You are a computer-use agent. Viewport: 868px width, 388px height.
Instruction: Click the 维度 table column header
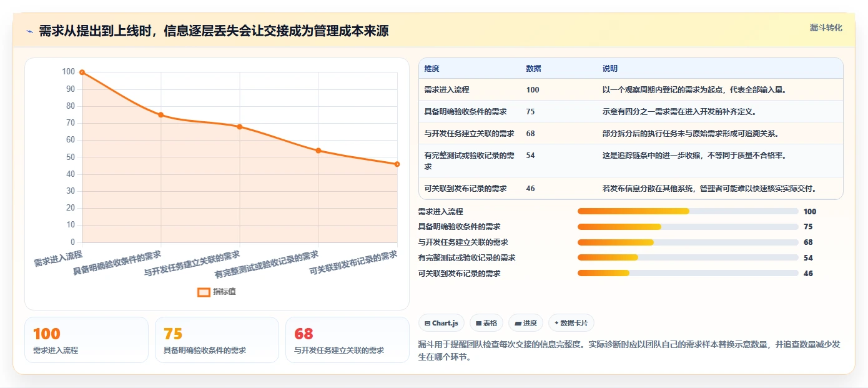(432, 69)
